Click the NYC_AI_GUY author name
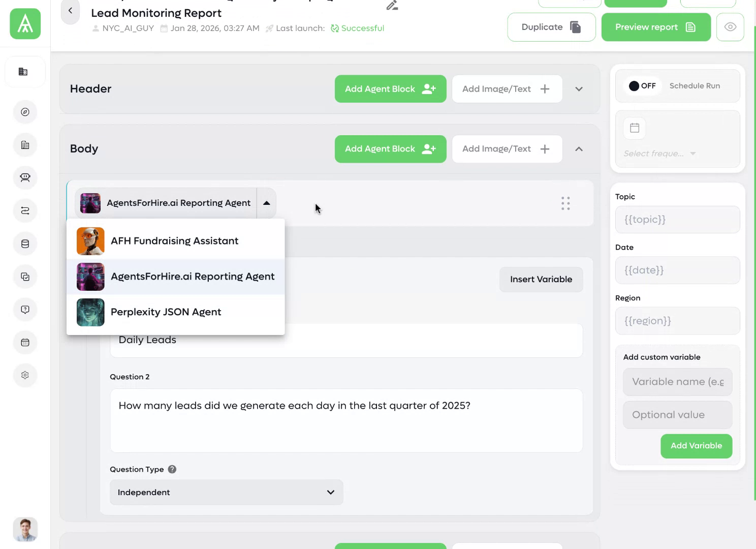This screenshot has width=756, height=549. (128, 28)
